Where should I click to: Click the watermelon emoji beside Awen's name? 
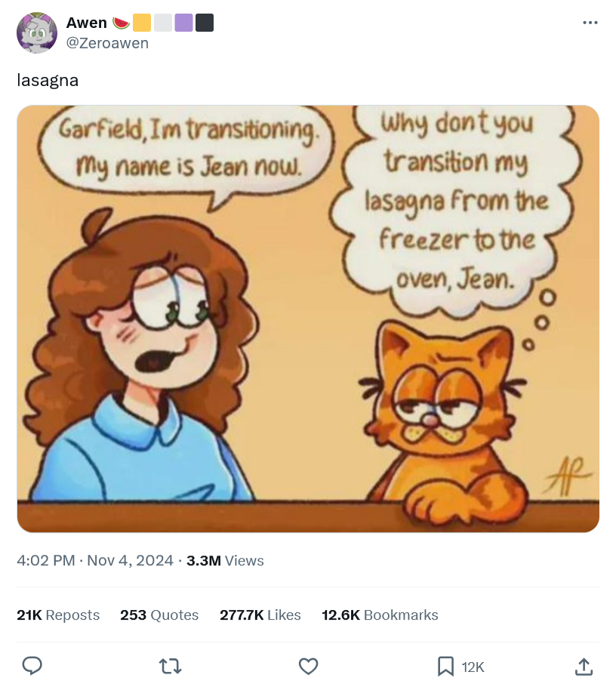coord(121,23)
